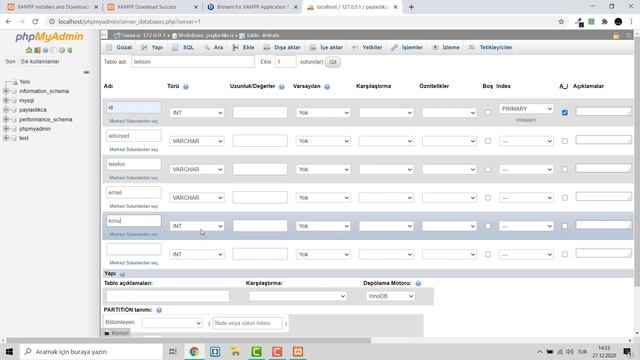
Task: Enable A_I checkbox for email row
Action: click(564, 198)
